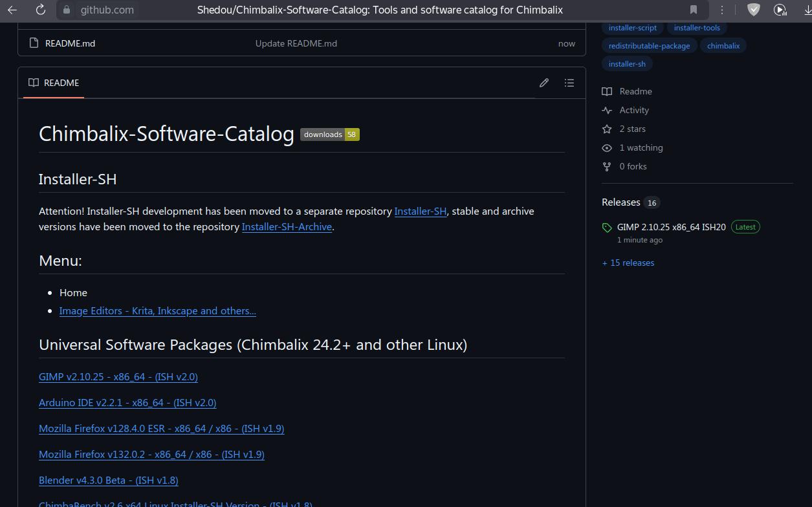
Task: Reload the GitHub page
Action: 40,10
